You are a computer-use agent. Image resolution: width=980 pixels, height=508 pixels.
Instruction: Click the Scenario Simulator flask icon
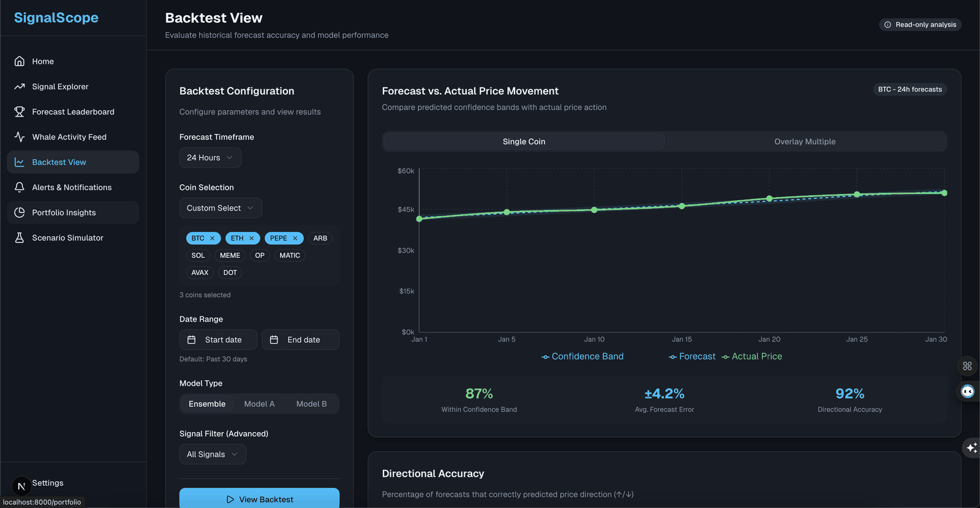click(20, 237)
